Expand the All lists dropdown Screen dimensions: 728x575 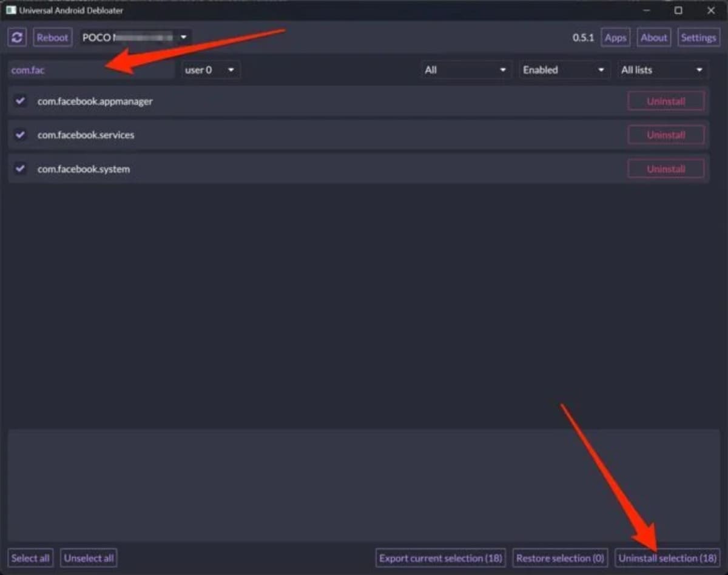pyautogui.click(x=662, y=70)
